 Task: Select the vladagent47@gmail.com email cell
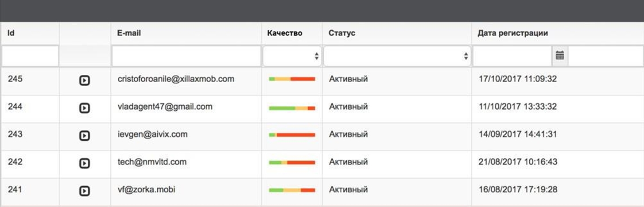[165, 107]
